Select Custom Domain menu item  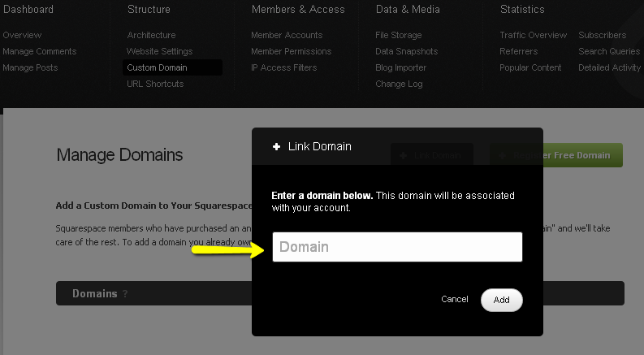pyautogui.click(x=157, y=67)
